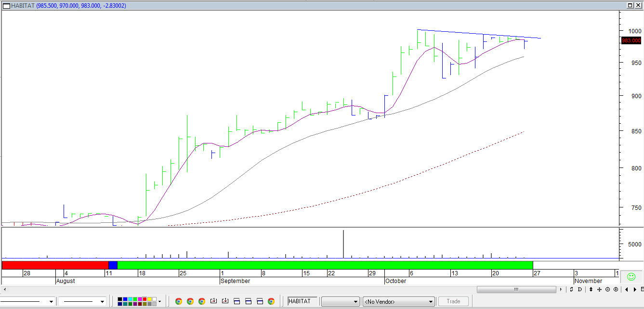
Task: Click the HABITAT symbol input field
Action: [x=302, y=301]
